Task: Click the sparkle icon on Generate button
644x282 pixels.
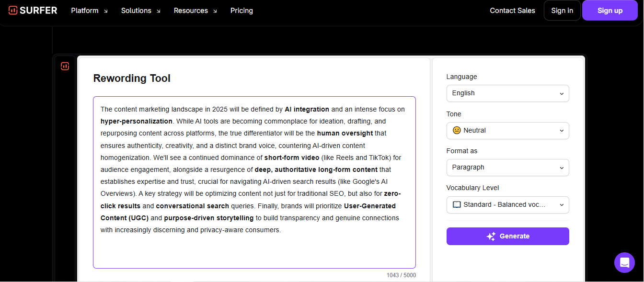Action: point(491,237)
